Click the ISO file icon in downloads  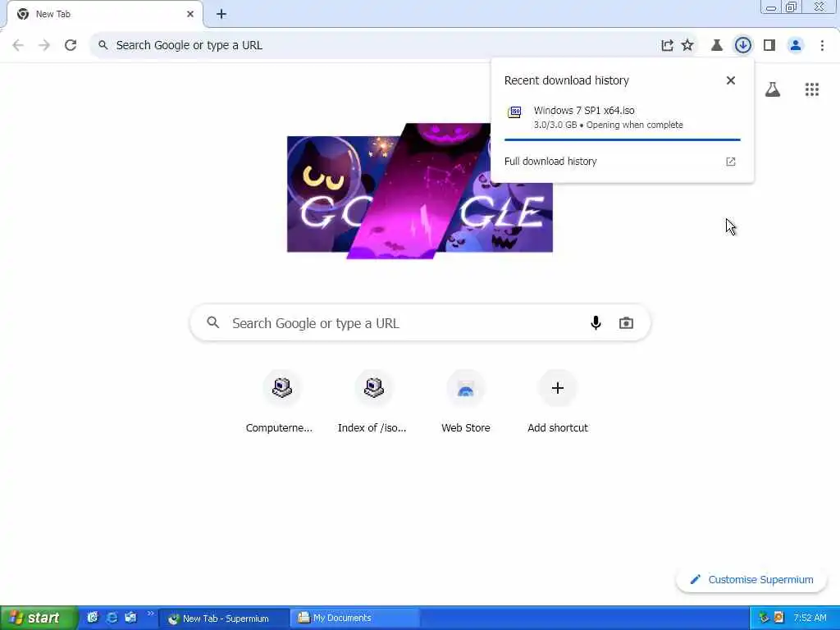tap(515, 112)
